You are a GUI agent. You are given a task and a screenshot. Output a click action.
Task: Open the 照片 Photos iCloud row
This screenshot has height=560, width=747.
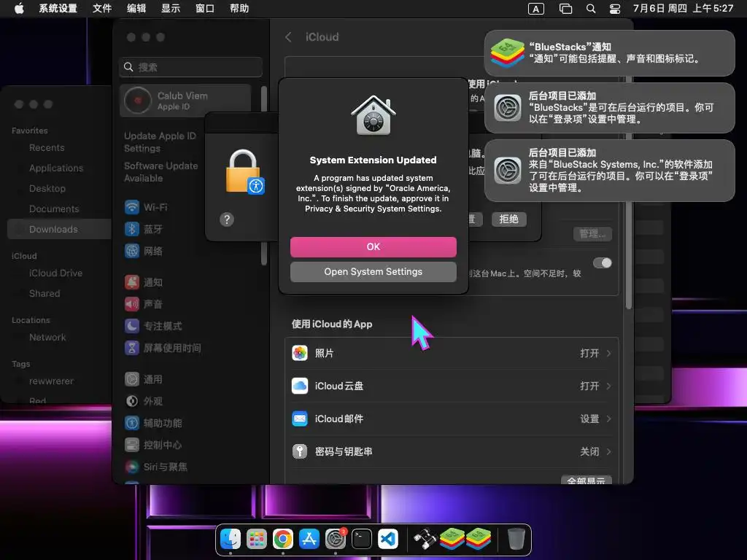click(452, 354)
